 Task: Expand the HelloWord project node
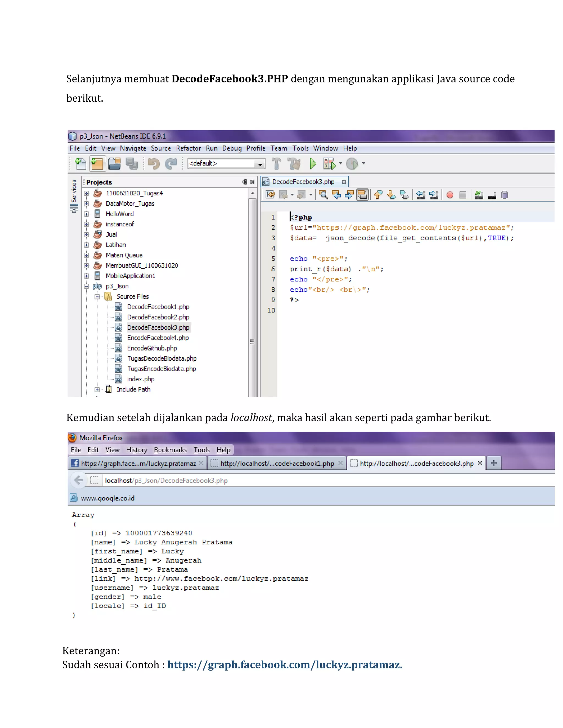click(86, 214)
